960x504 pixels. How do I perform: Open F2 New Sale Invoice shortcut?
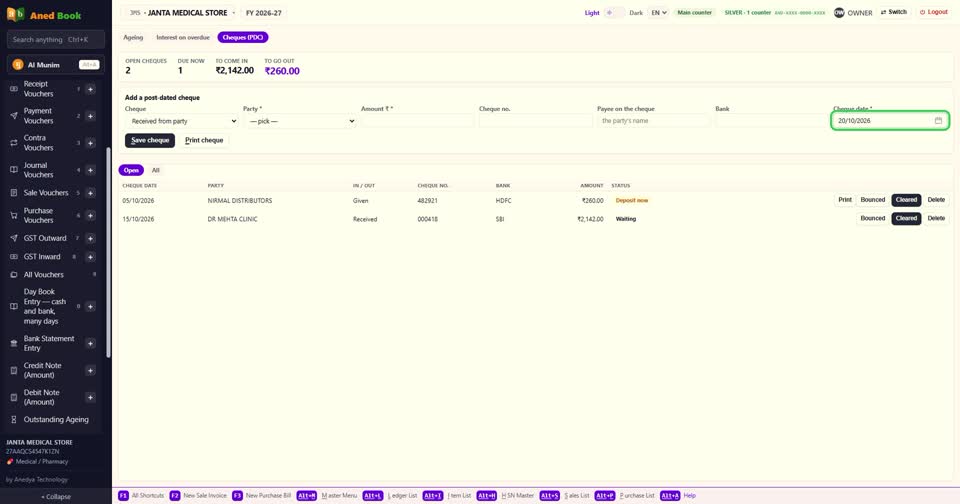click(198, 495)
